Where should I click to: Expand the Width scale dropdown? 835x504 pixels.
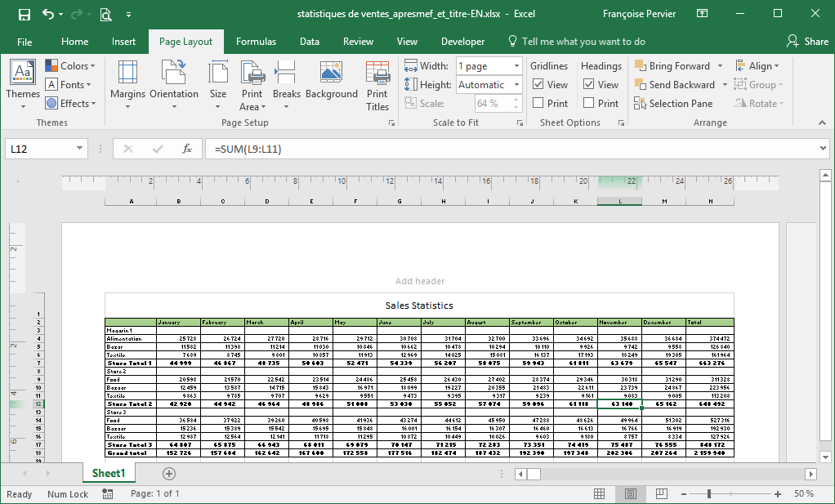click(516, 66)
